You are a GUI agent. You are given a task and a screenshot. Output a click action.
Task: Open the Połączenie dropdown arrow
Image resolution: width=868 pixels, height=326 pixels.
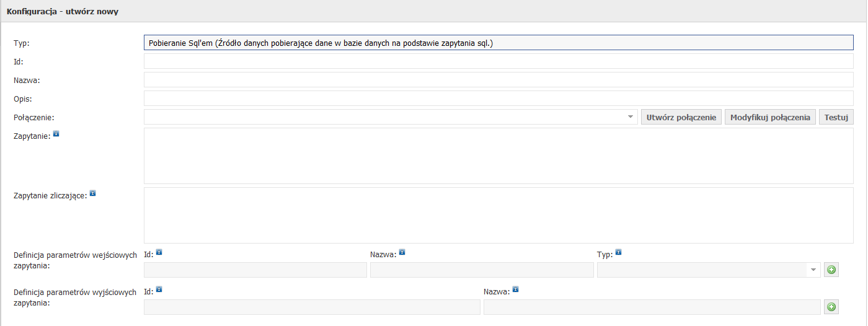click(631, 117)
